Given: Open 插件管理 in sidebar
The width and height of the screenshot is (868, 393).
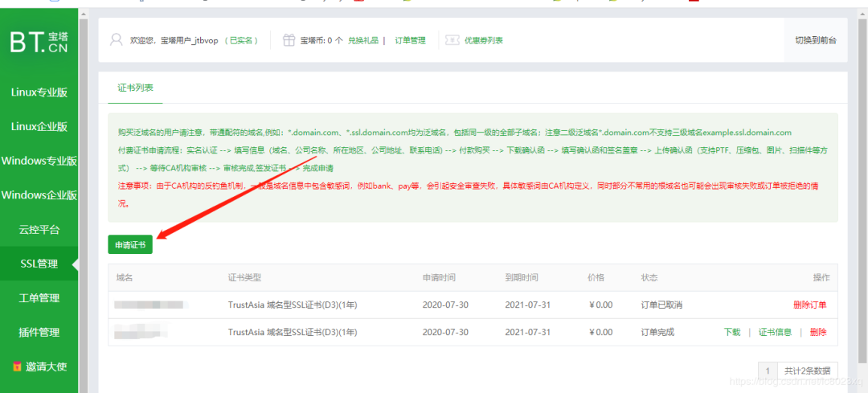Looking at the screenshot, I should pos(39,333).
